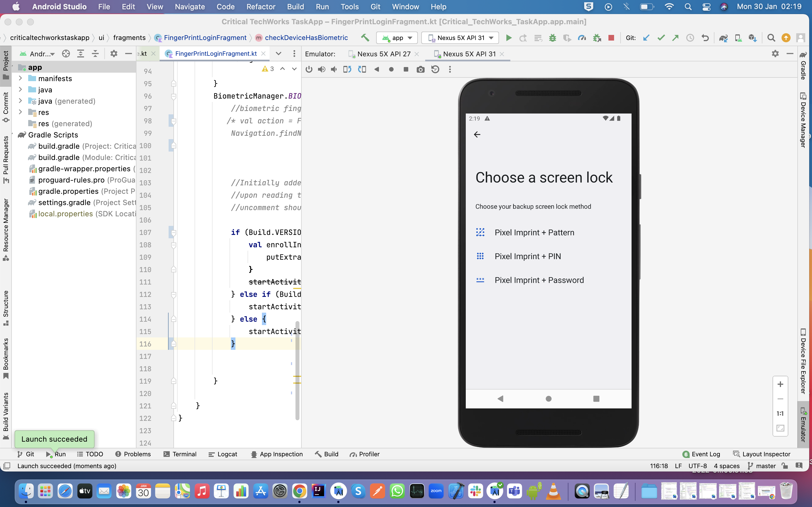The width and height of the screenshot is (812, 507).
Task: Commit changes via the Git checkmark icon
Action: click(661, 37)
